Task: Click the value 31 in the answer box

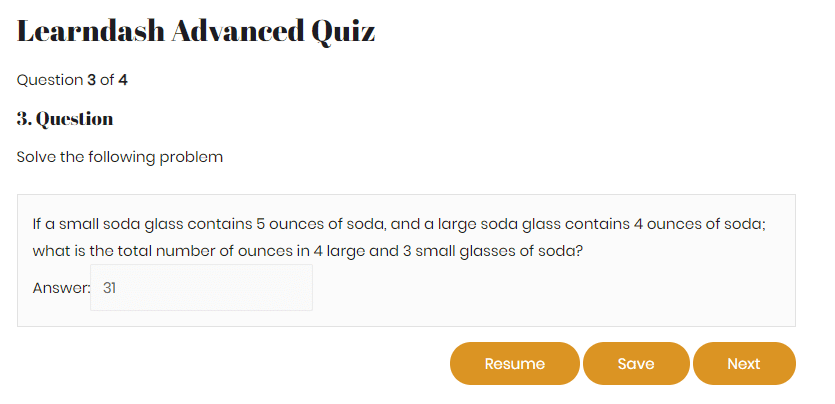Action: pyautogui.click(x=110, y=288)
